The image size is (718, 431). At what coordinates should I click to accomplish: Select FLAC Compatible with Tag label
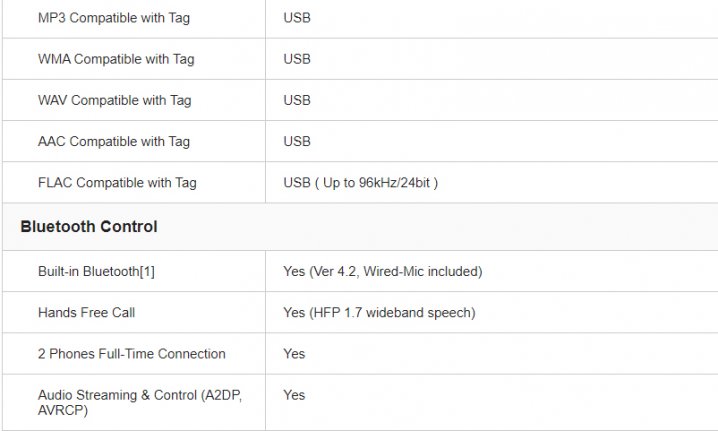point(117,183)
